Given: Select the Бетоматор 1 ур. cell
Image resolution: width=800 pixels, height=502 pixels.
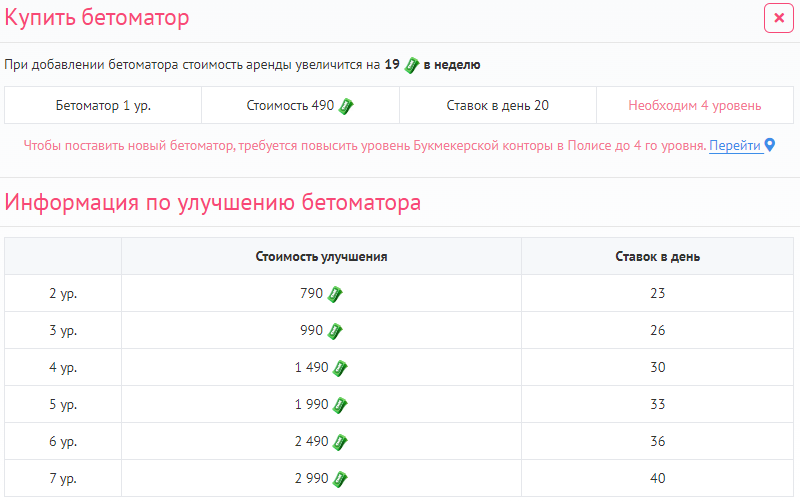Looking at the screenshot, I should [103, 105].
